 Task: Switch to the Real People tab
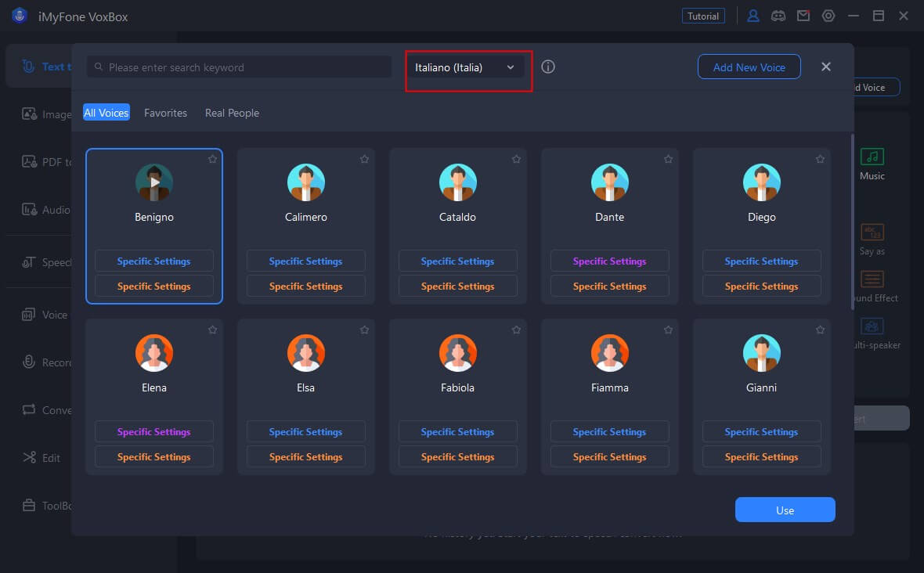tap(233, 113)
